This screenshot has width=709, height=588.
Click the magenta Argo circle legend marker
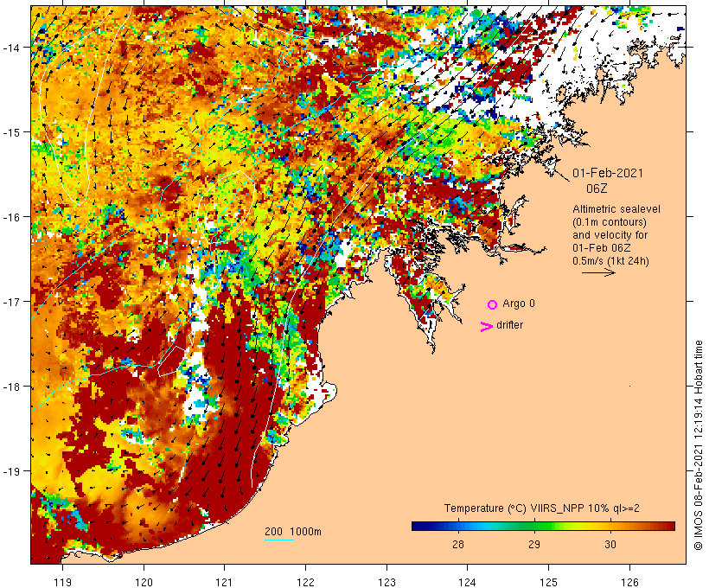[493, 304]
